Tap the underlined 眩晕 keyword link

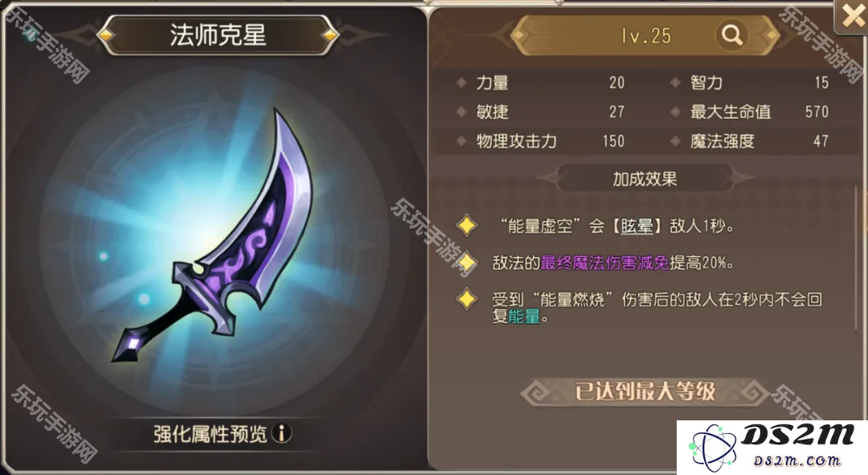pos(637,226)
